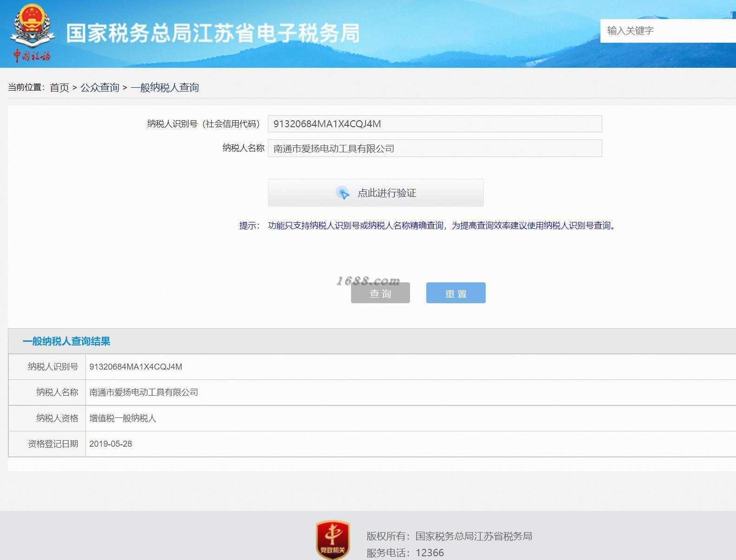Click the 重置 reset button
The width and height of the screenshot is (736, 560).
456,293
